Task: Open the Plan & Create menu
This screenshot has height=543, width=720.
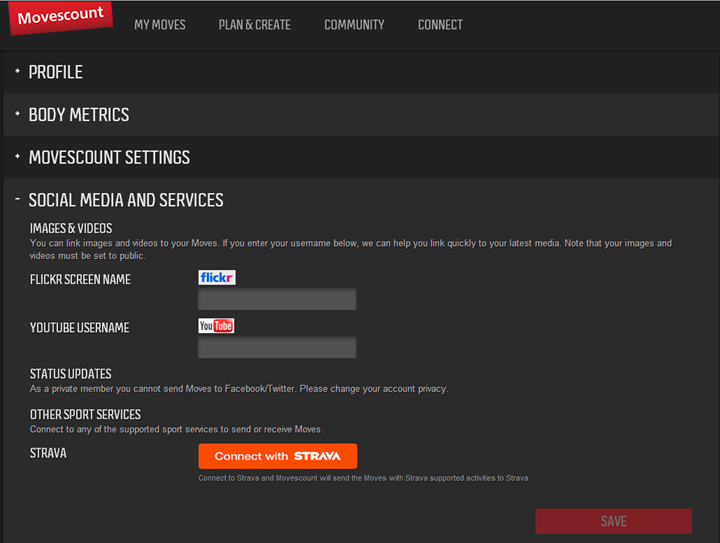Action: pos(254,25)
